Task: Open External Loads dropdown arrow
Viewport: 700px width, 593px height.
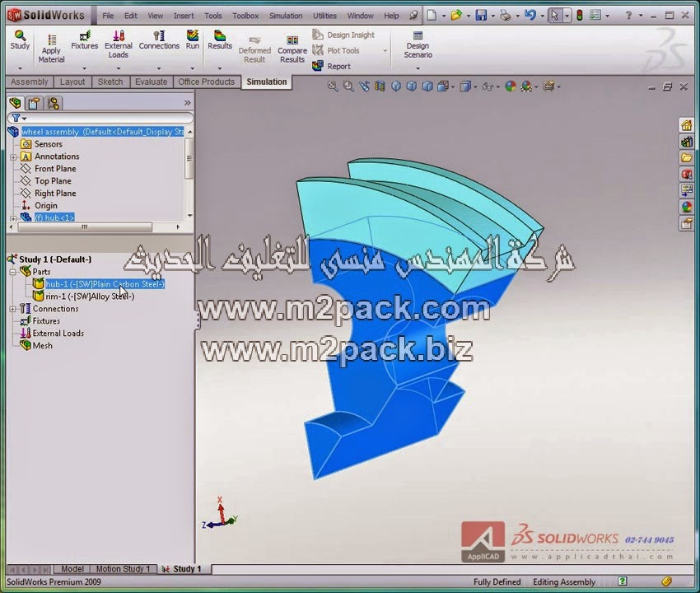Action: coord(119,68)
